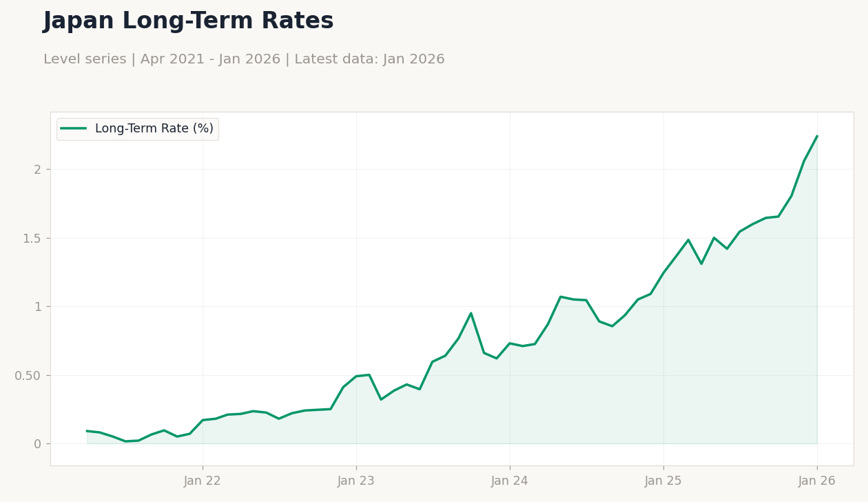
Task: Click the y-axis label 1
Action: point(38,307)
